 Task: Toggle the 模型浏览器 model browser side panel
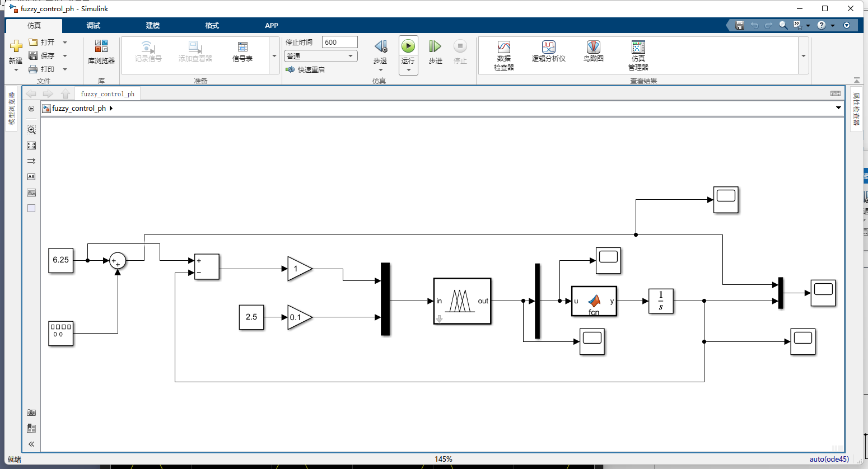point(11,109)
